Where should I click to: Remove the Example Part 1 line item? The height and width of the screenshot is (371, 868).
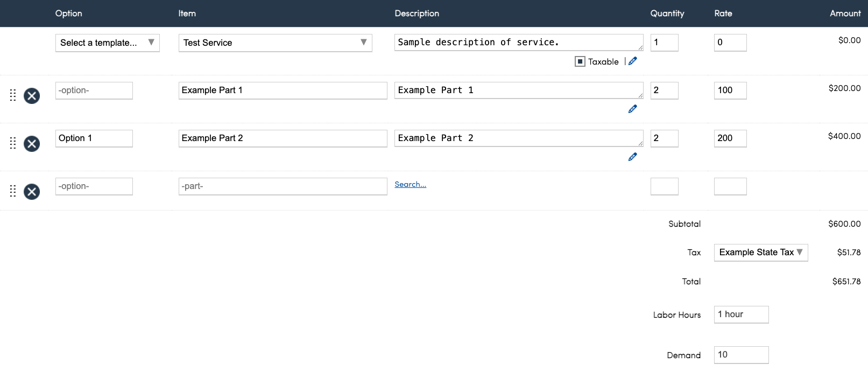point(32,96)
